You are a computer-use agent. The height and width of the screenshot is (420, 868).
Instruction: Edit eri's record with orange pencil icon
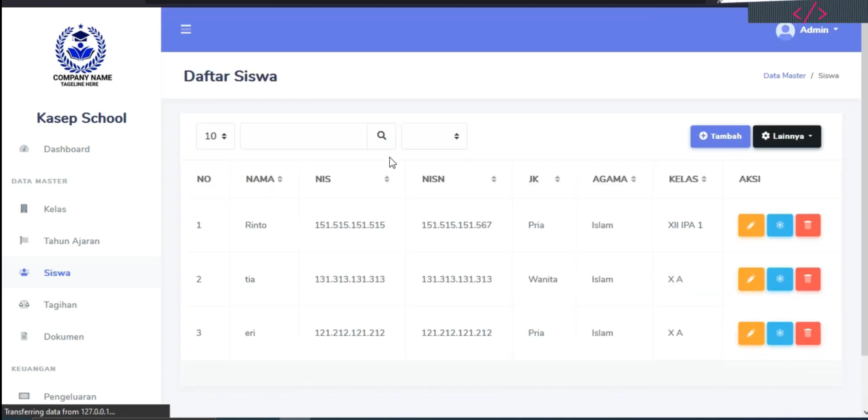pos(751,333)
